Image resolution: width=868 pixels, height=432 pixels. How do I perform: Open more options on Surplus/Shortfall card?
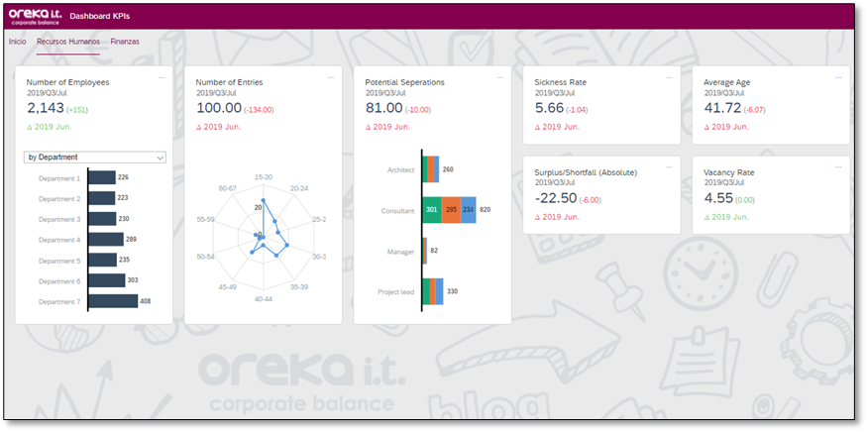(x=669, y=167)
